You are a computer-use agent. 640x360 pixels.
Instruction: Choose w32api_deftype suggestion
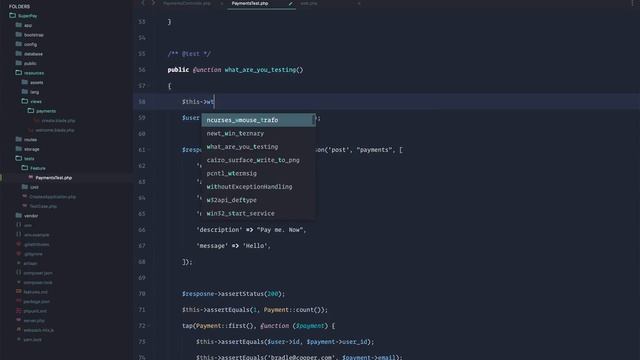pyautogui.click(x=258, y=200)
